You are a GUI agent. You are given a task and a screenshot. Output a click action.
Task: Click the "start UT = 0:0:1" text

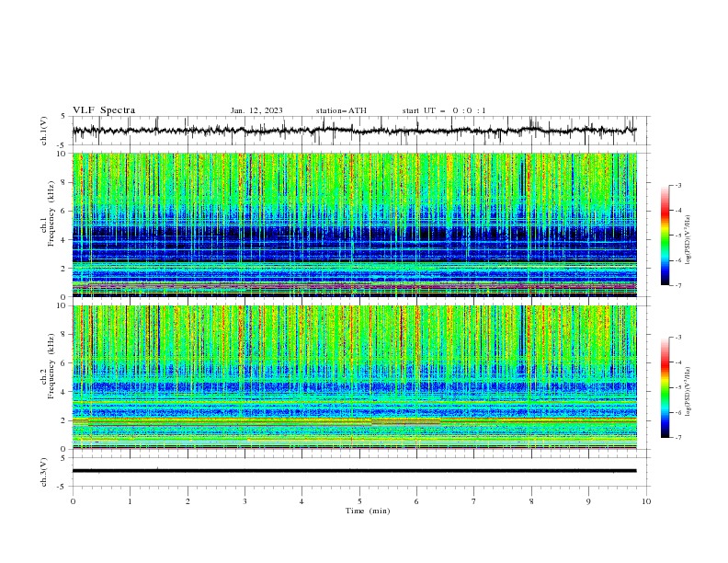pyautogui.click(x=444, y=110)
